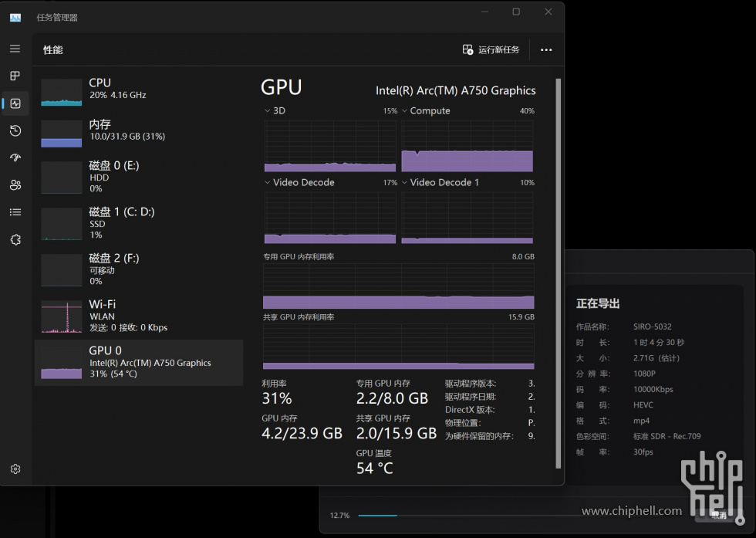Click the 为硬件保留的内存 label

(x=479, y=435)
